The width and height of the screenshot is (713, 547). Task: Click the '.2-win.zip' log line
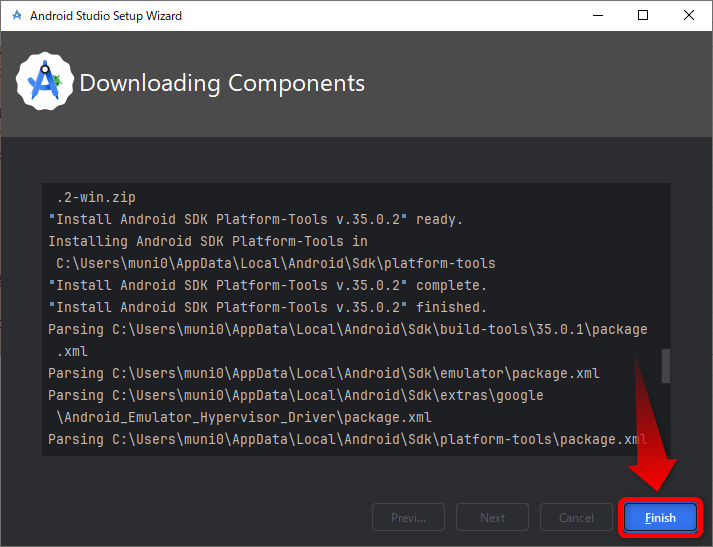click(96, 197)
